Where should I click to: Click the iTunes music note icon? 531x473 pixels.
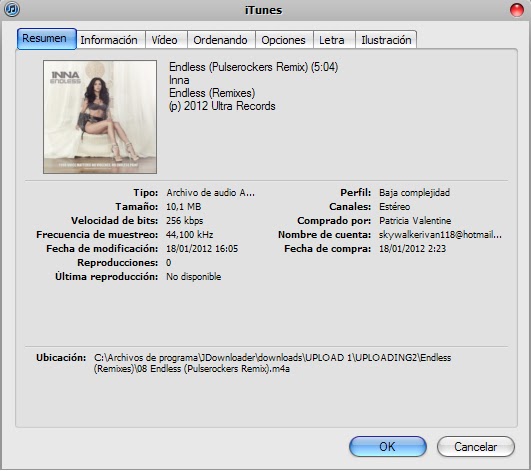pyautogui.click(x=12, y=9)
